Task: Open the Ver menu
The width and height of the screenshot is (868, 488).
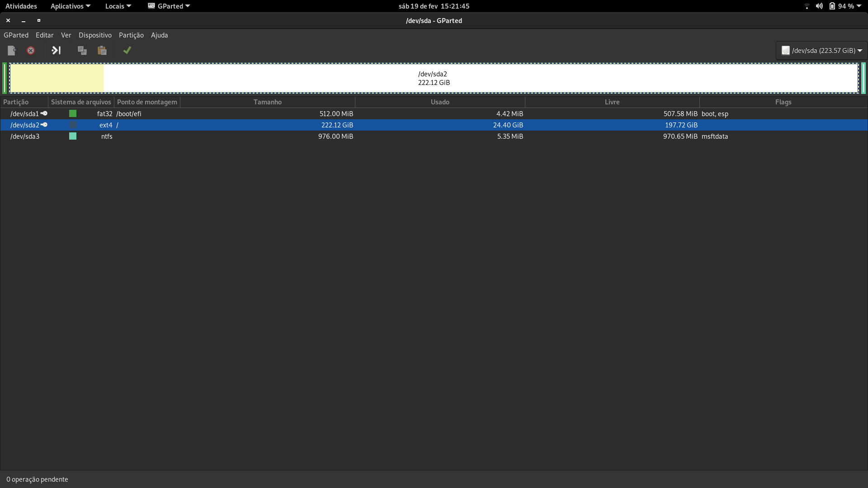Action: coord(66,35)
